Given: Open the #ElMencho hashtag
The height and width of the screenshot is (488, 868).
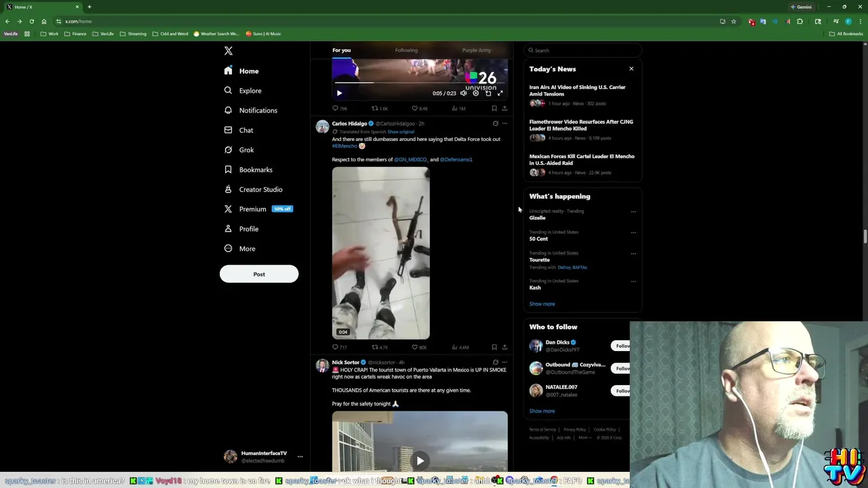Looking at the screenshot, I should [x=344, y=146].
